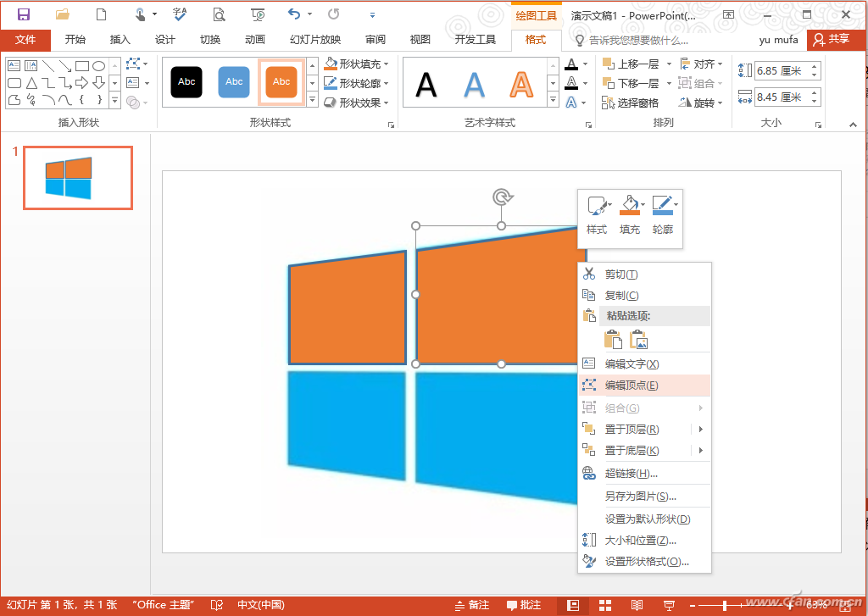Apply orange Abc shape style
This screenshot has width=868, height=616.
click(281, 82)
